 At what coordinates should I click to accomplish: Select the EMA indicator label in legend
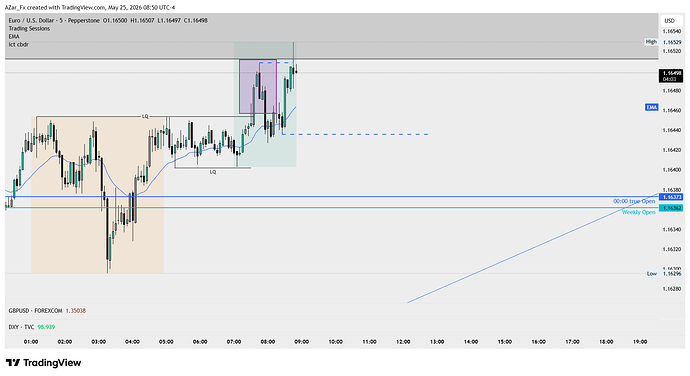tap(14, 37)
